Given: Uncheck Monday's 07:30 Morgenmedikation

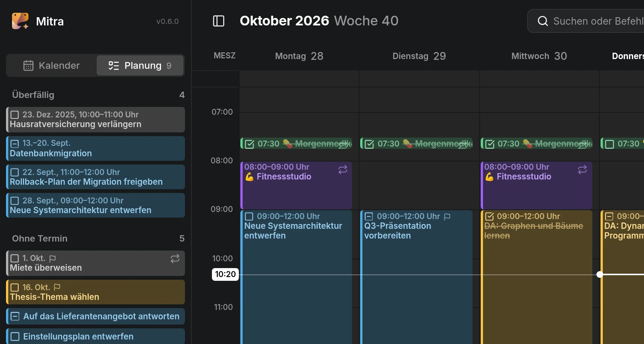Looking at the screenshot, I should tap(249, 144).
